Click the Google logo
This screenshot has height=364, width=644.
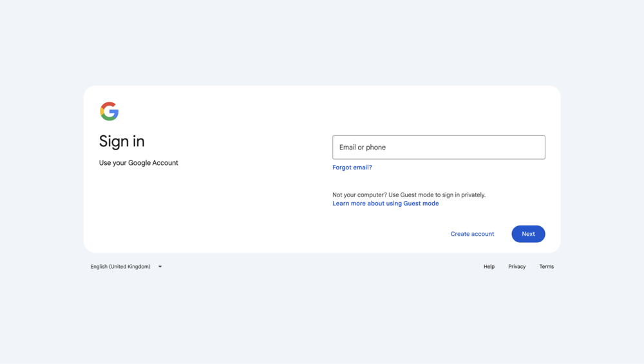pyautogui.click(x=109, y=111)
